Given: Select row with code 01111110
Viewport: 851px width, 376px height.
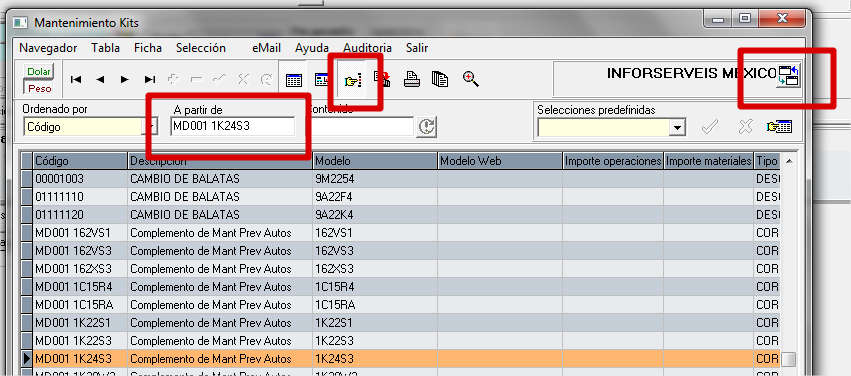Looking at the screenshot, I should 400,196.
